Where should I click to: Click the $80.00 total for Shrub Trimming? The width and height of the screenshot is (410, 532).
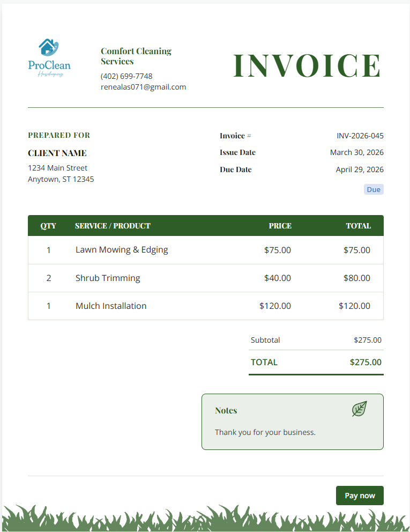[357, 278]
